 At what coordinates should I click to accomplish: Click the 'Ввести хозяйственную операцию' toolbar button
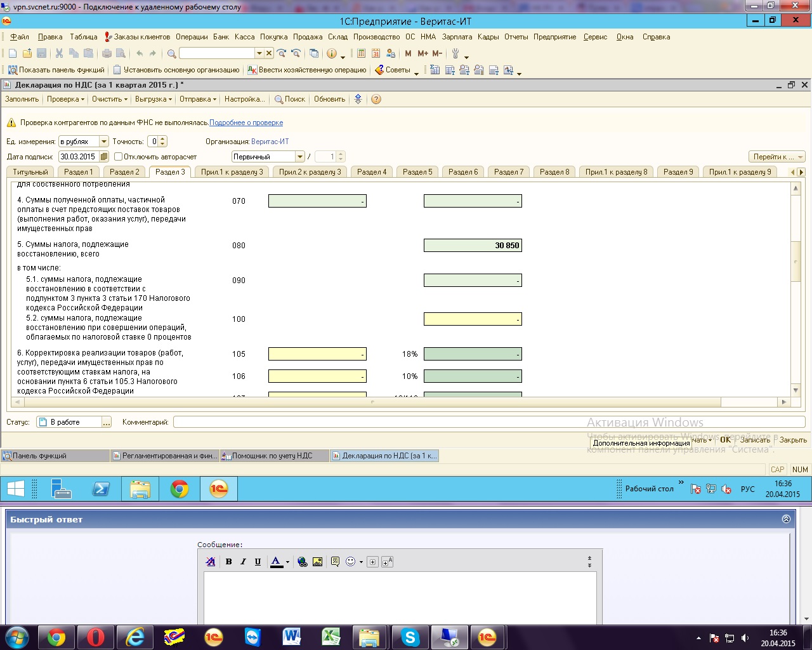click(x=307, y=70)
